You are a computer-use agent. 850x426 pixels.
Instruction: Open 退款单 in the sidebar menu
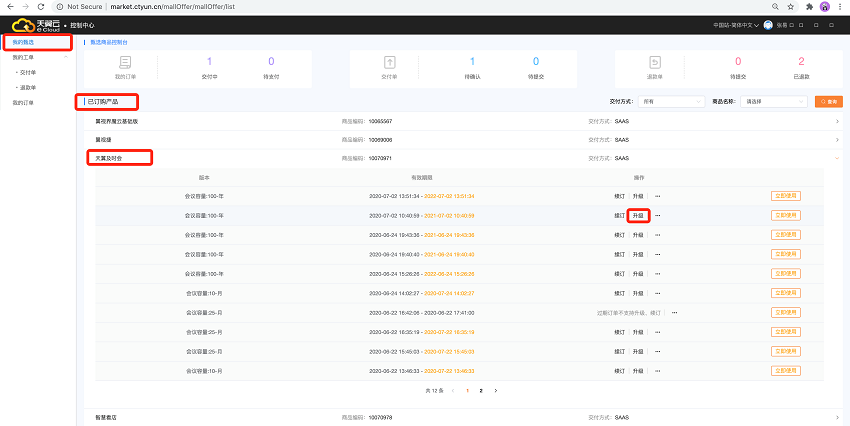point(27,87)
